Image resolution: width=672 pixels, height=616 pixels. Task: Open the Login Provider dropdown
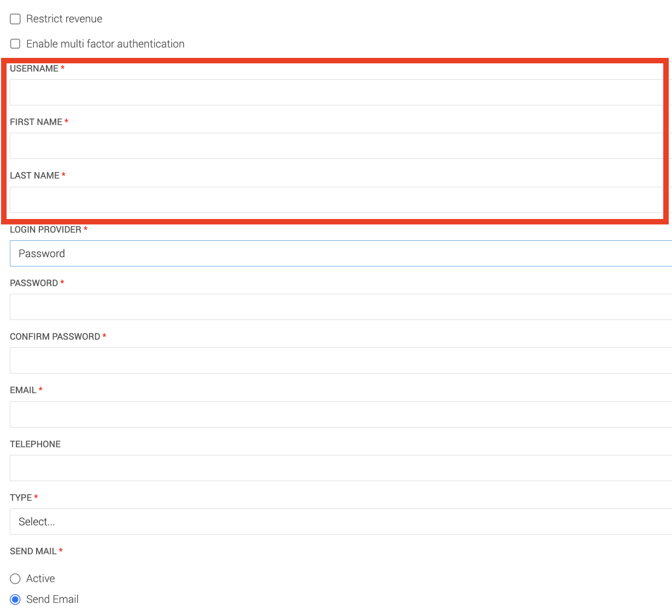tap(341, 253)
